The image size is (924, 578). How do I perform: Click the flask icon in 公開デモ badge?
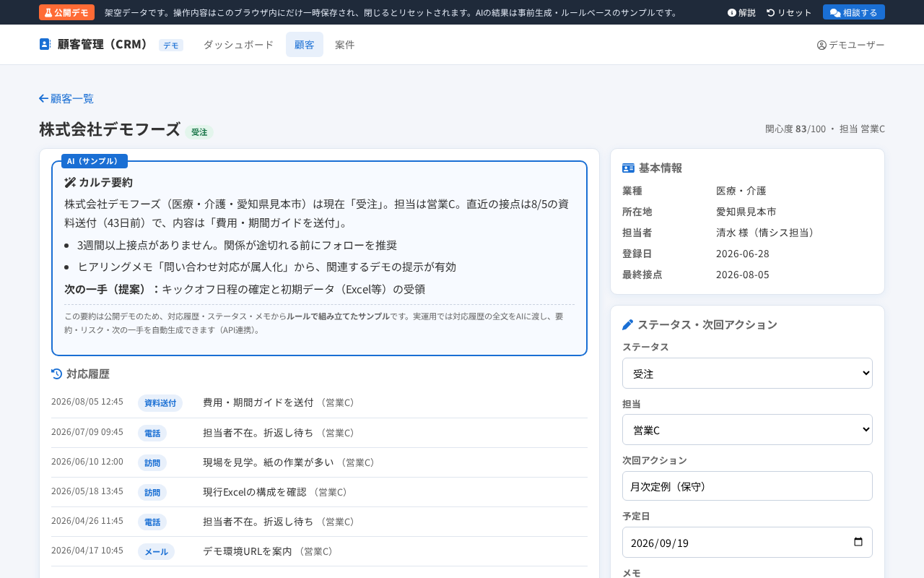[x=48, y=12]
